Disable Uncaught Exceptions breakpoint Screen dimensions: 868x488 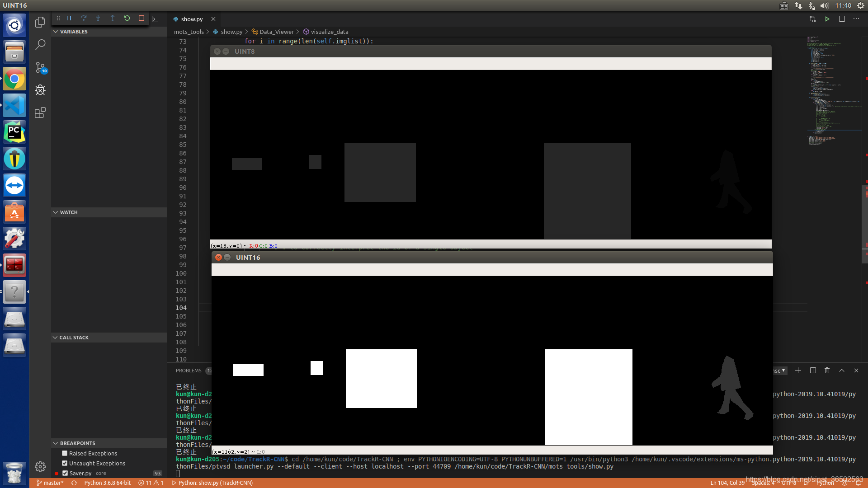tap(65, 463)
